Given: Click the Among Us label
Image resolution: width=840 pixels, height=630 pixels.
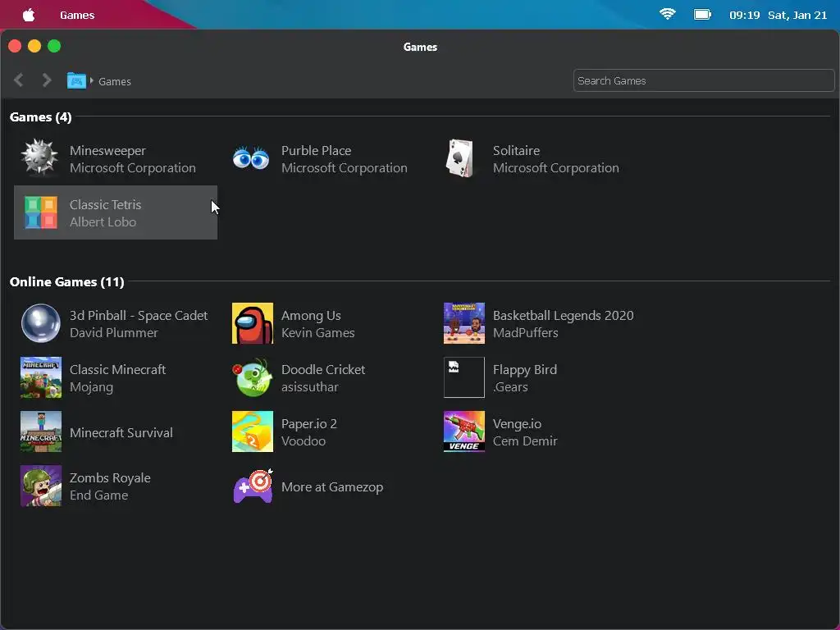Looking at the screenshot, I should coord(311,316).
